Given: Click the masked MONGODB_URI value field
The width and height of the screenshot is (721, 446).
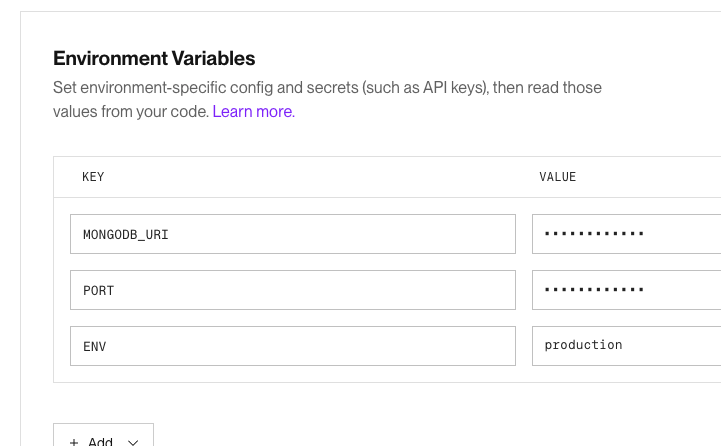Looking at the screenshot, I should click(626, 234).
